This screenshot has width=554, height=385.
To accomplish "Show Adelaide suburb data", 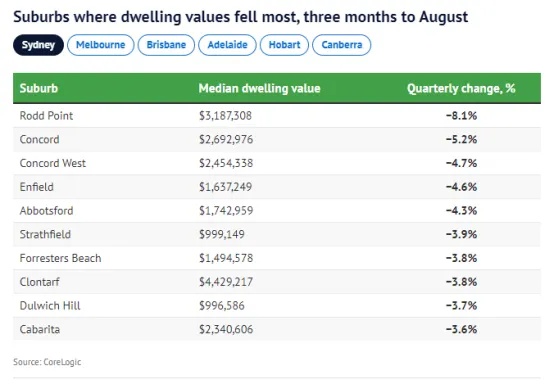I will [227, 45].
